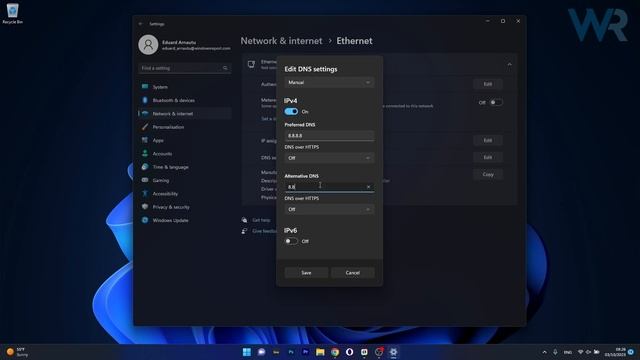Open network and volume quick settings
640x360 pixels.
point(588,352)
